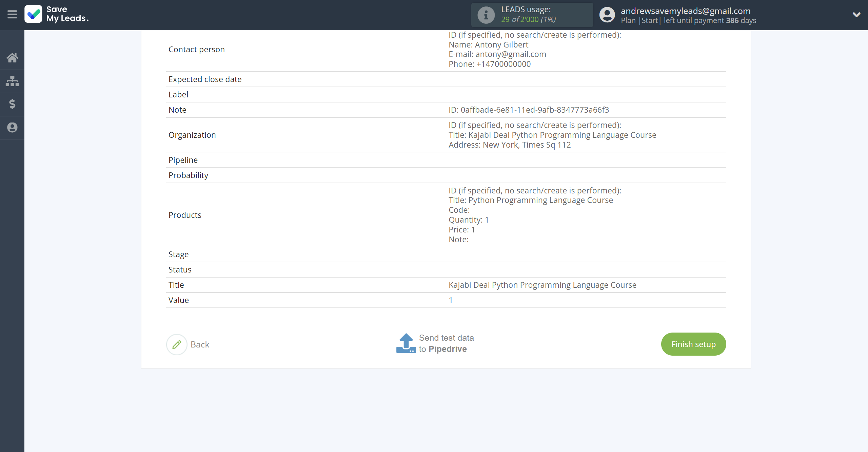Select the Products field label
This screenshot has width=868, height=452.
185,215
